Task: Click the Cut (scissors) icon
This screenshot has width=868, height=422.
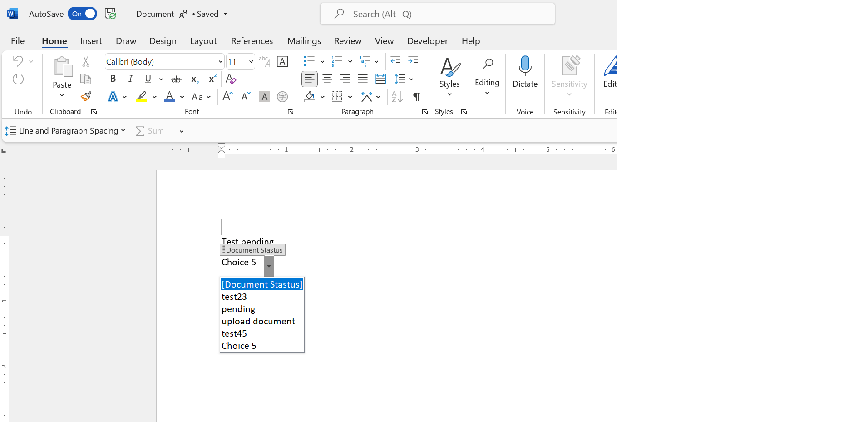Action: pos(86,61)
